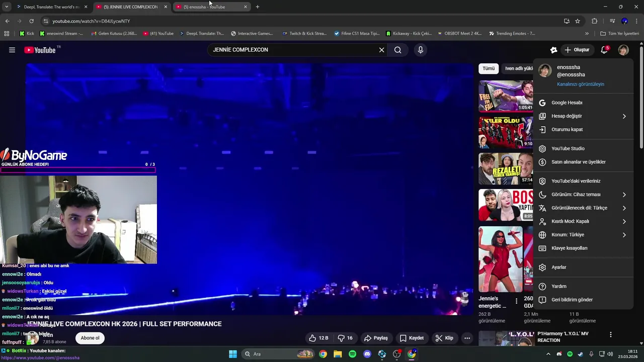The width and height of the screenshot is (644, 362).
Task: Reload the page
Action: [31, 21]
